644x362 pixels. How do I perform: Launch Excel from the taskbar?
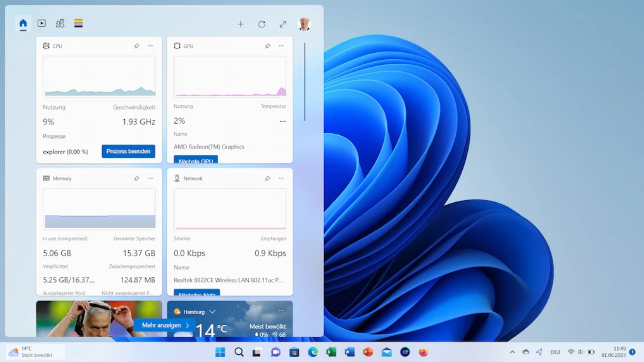click(331, 352)
